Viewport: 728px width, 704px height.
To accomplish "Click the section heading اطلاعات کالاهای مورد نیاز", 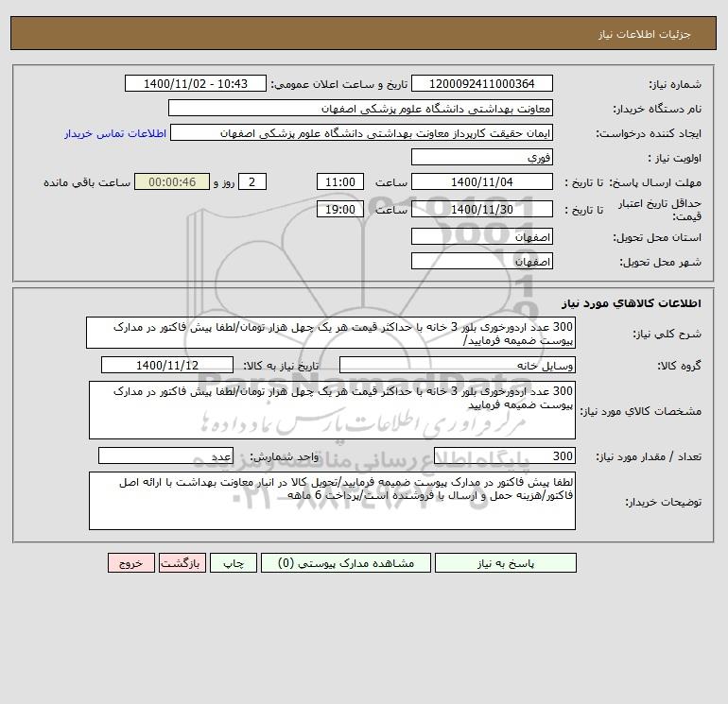I will point(632,303).
